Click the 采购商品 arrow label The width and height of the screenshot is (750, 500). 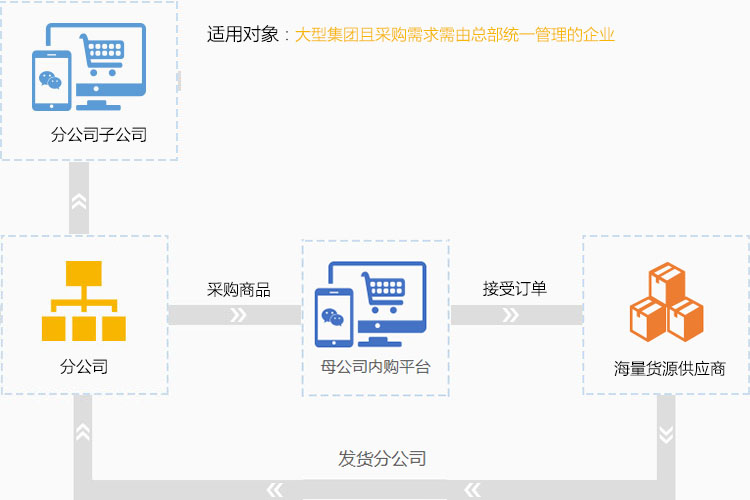(239, 290)
